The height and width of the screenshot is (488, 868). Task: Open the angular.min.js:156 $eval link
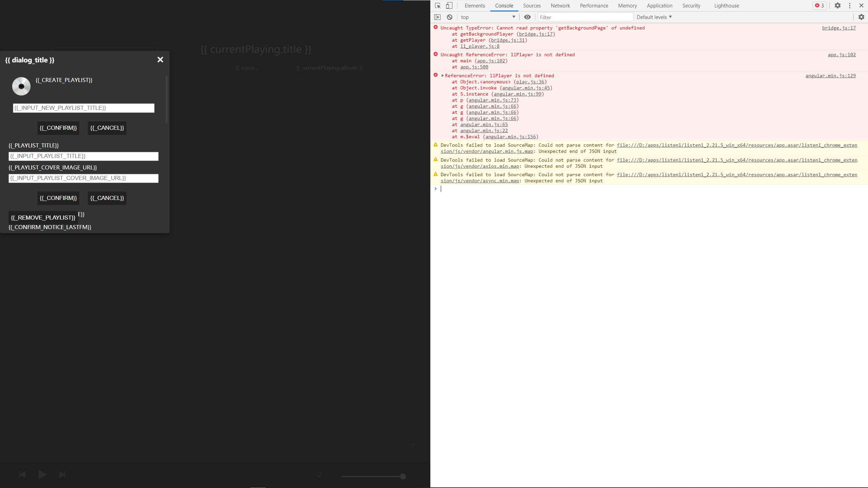(x=511, y=137)
